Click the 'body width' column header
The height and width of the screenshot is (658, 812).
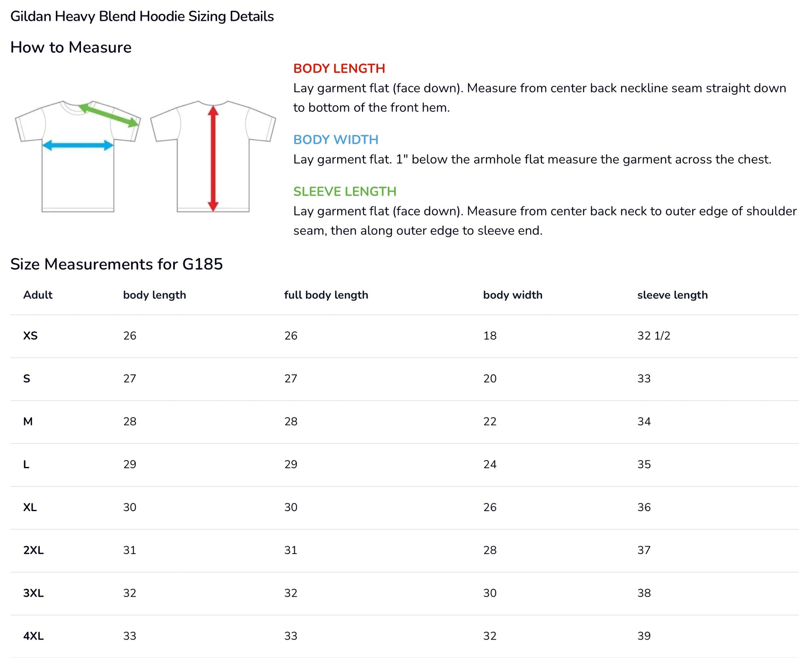click(x=512, y=295)
